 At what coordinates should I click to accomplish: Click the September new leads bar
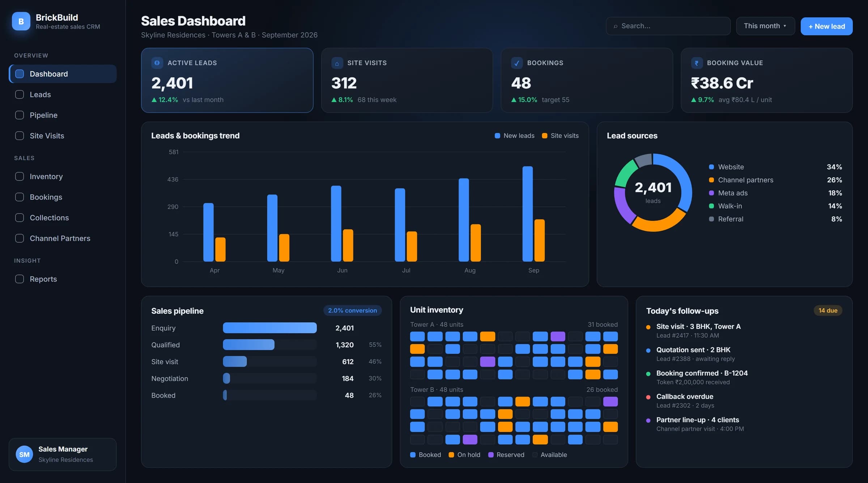coord(528,214)
